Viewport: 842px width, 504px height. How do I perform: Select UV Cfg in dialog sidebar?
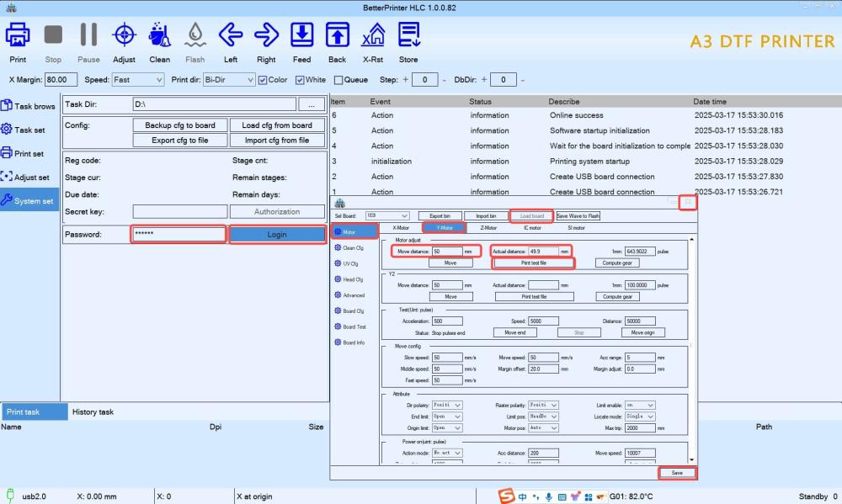point(346,263)
